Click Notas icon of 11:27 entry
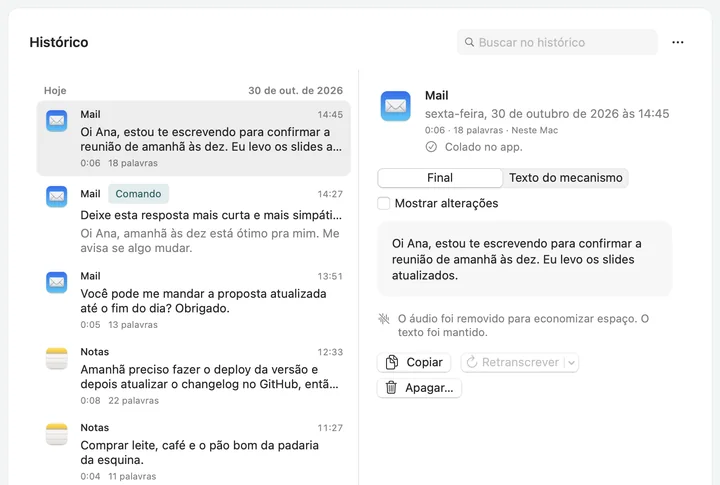Image resolution: width=720 pixels, height=485 pixels. [56, 434]
